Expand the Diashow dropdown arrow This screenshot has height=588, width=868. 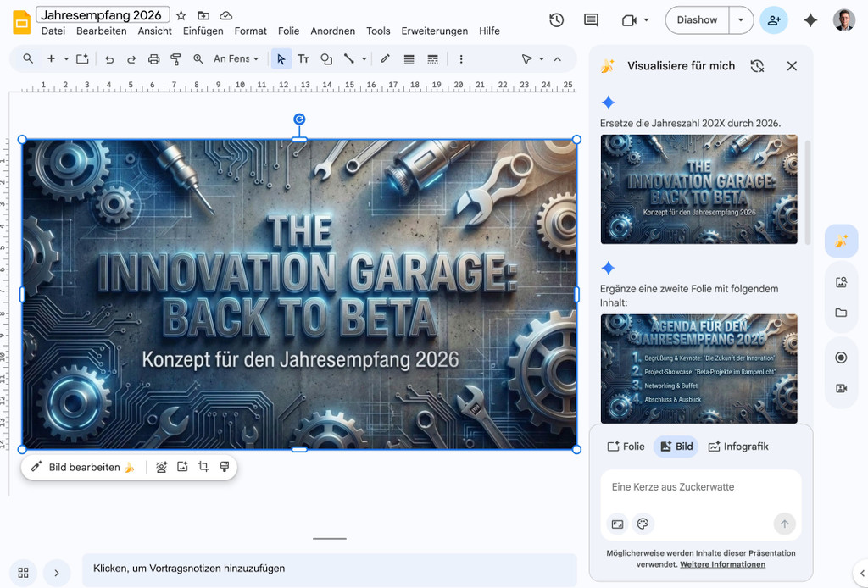click(x=742, y=20)
